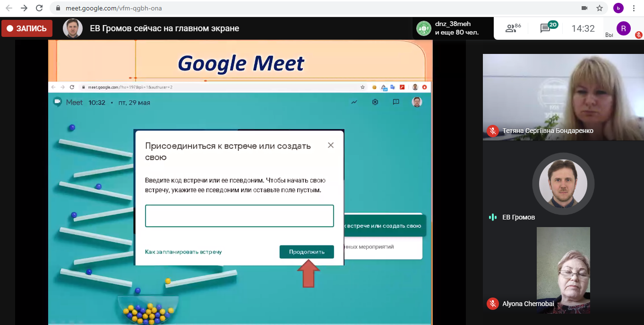The image size is (644, 325).
Task: Click the red ЗАПИСЬ recording indicator
Action: (x=27, y=28)
